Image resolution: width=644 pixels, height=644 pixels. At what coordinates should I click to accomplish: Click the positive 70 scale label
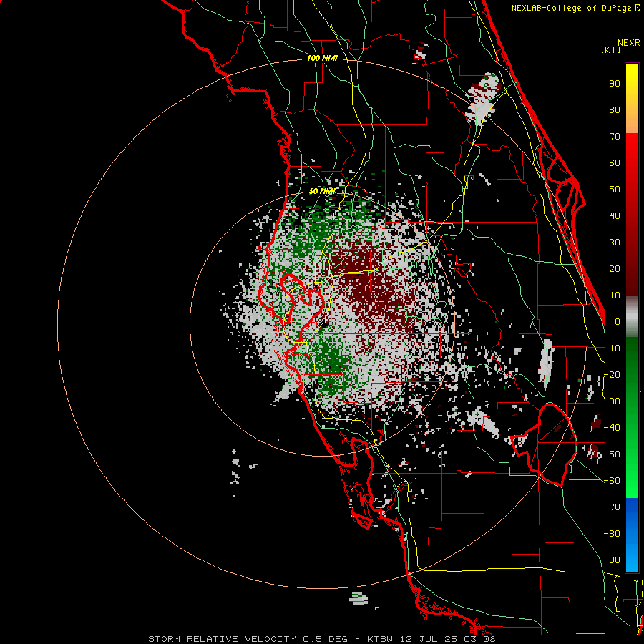coord(615,137)
